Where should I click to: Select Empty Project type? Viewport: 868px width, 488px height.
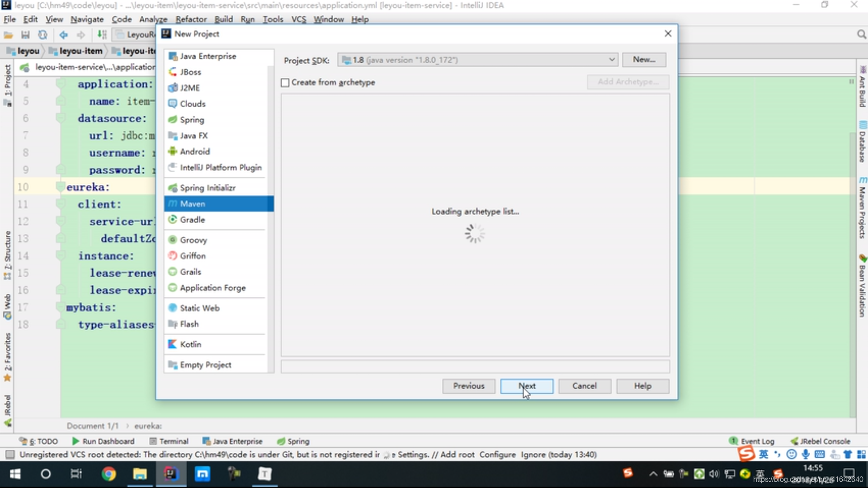pos(218,365)
